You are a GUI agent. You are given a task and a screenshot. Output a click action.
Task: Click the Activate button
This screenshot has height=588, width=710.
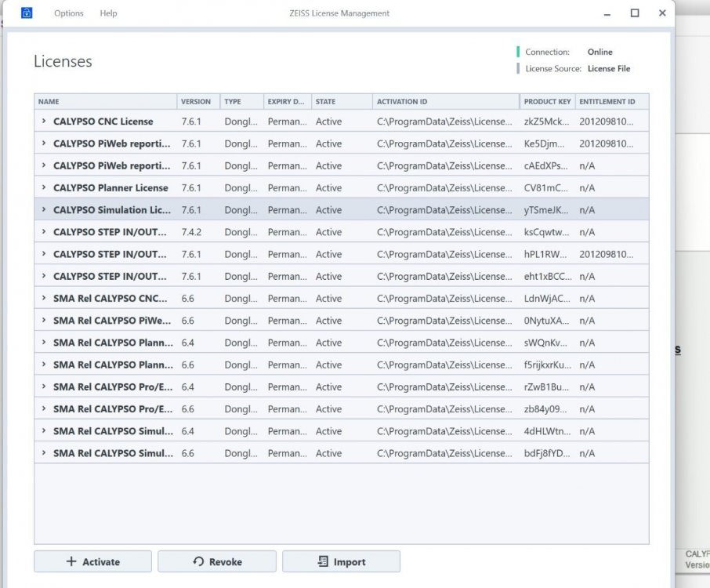pyautogui.click(x=92, y=561)
